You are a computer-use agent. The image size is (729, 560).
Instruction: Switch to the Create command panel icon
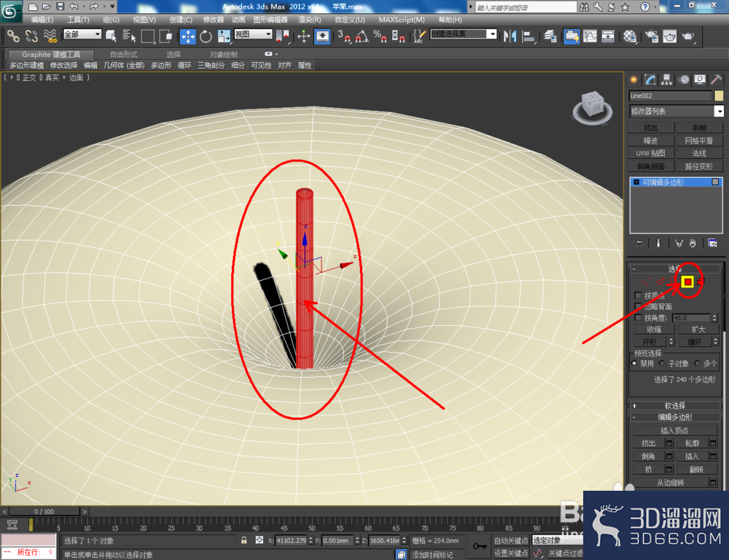tap(634, 80)
